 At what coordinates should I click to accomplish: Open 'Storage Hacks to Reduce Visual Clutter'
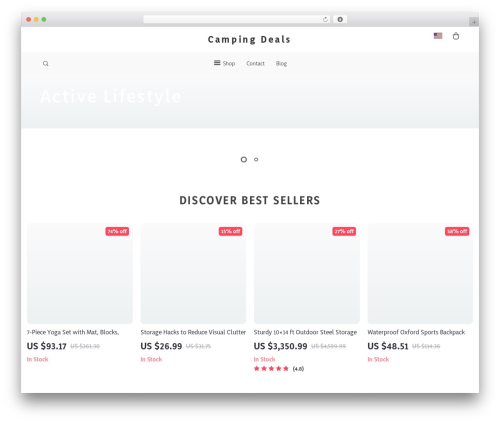(x=193, y=332)
